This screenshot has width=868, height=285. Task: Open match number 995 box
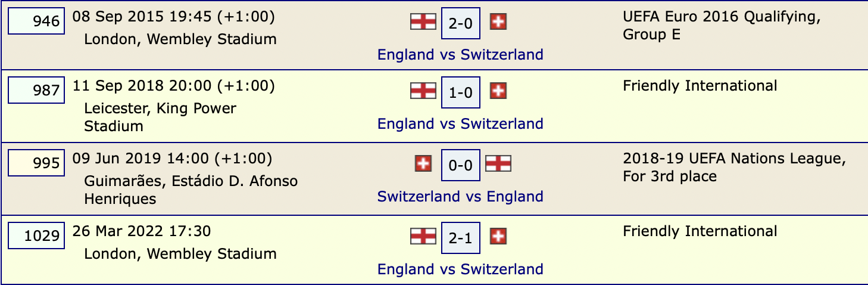pyautogui.click(x=36, y=163)
